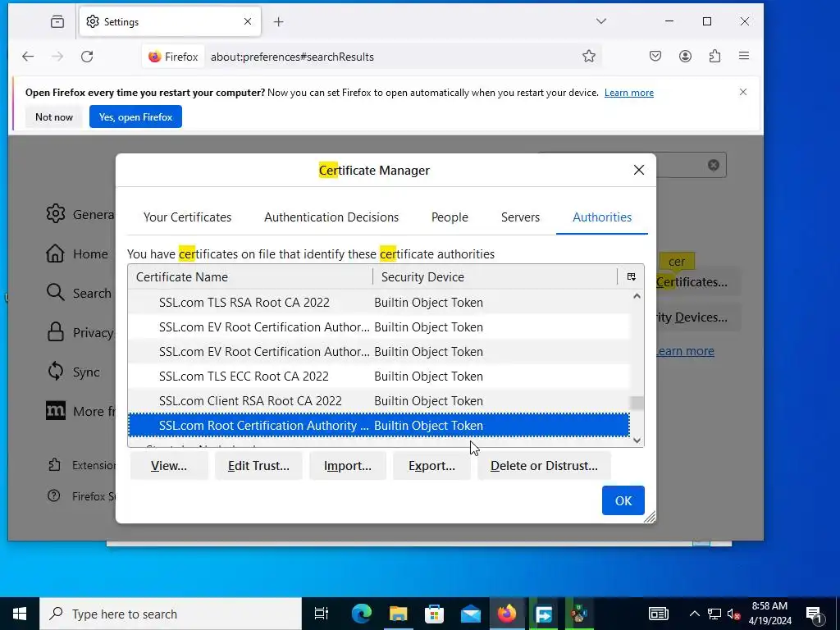Screen dimensions: 840x630
Task: Click the View... button
Action: click(x=169, y=466)
